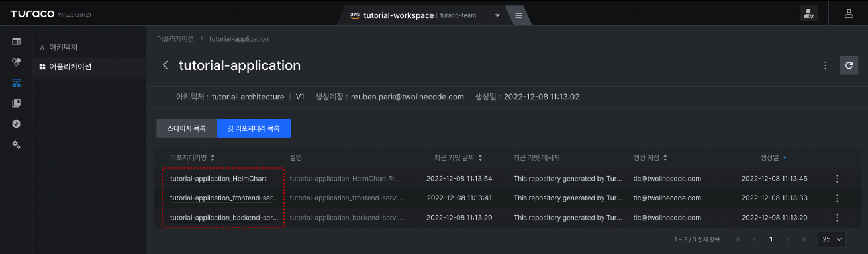Select the highlighted architecture diagram sidebar icon
This screenshot has width=868, height=254.
tap(16, 83)
